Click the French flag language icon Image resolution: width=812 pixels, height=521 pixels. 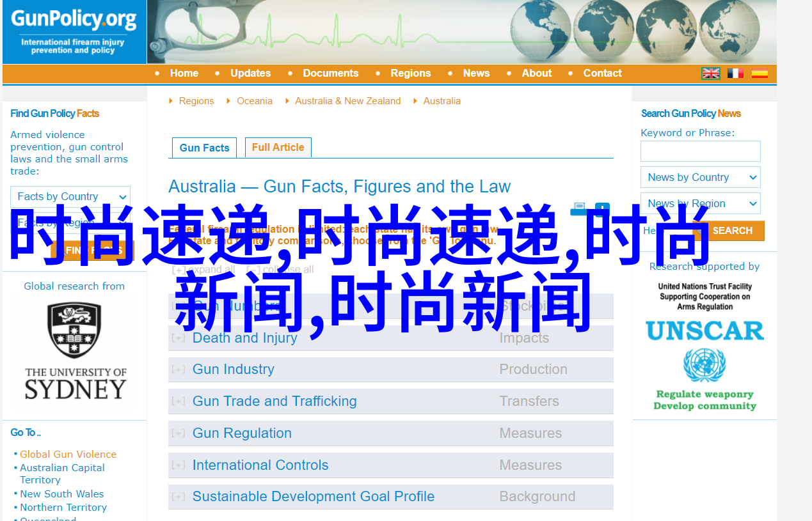pos(735,74)
